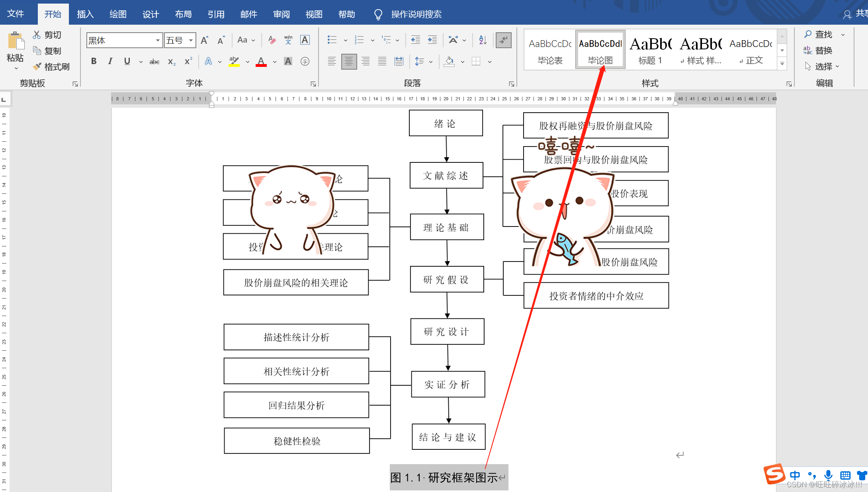Expand borders dropdown arrow
This screenshot has width=868, height=492.
490,62
